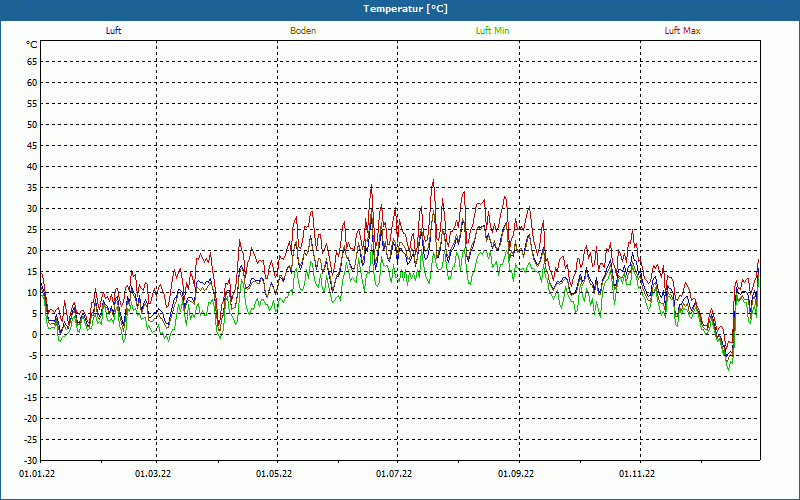Click the °C unit label on y-axis
The height and width of the screenshot is (500, 800).
[x=31, y=44]
